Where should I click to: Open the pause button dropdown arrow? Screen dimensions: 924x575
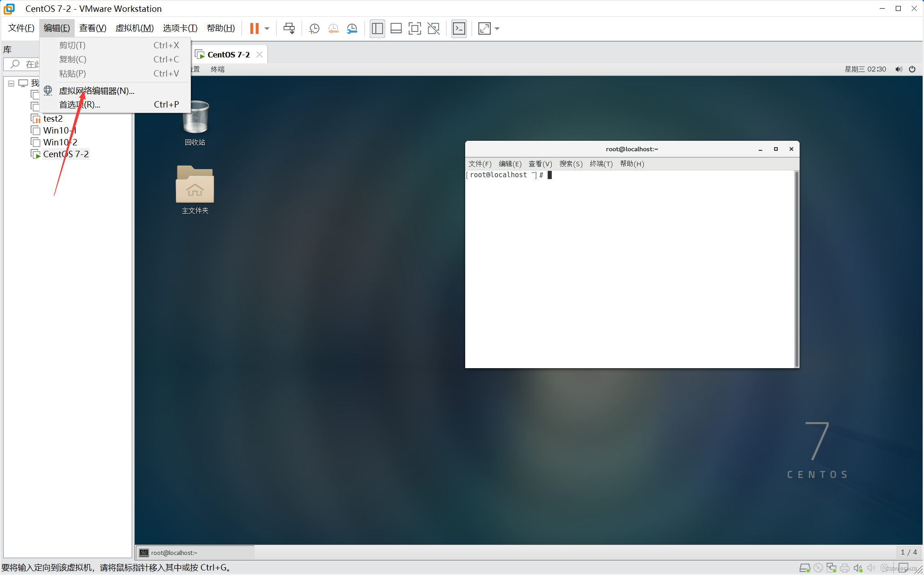pyautogui.click(x=267, y=29)
